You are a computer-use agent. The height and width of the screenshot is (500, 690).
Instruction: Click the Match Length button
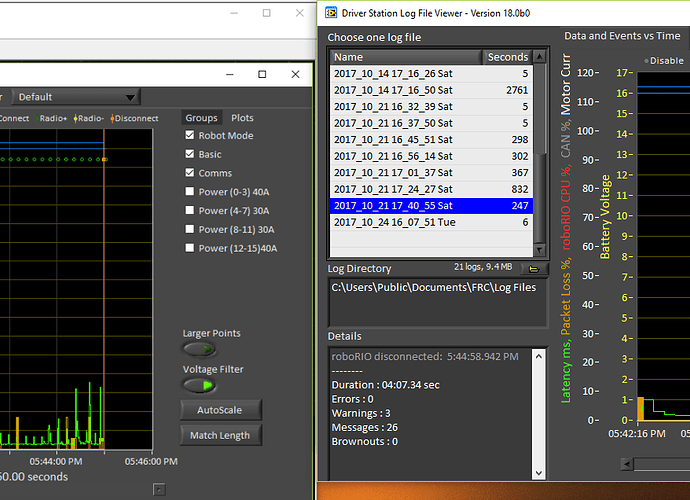click(220, 435)
